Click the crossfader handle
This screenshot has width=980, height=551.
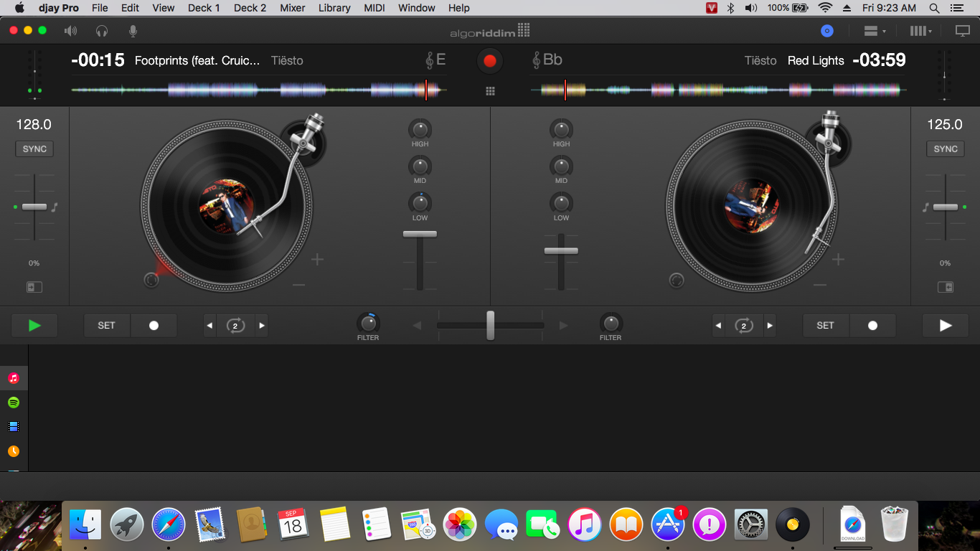pyautogui.click(x=490, y=325)
